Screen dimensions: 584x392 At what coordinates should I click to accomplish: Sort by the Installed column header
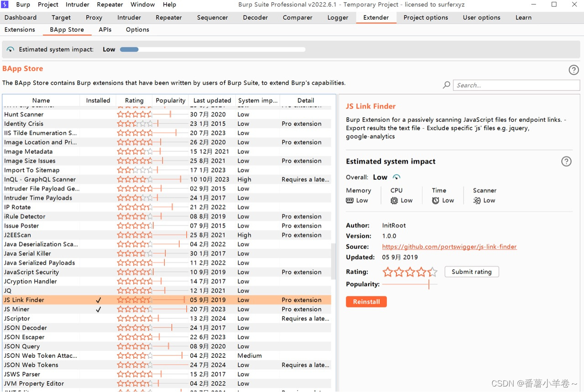[98, 100]
